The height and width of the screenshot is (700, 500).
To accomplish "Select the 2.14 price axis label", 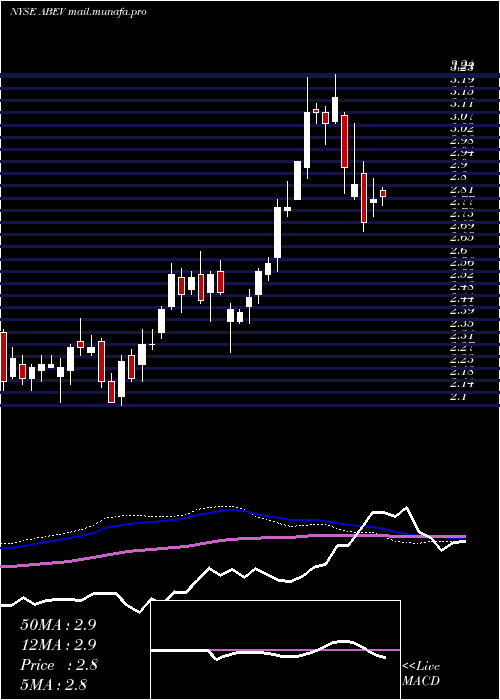I will point(462,383).
